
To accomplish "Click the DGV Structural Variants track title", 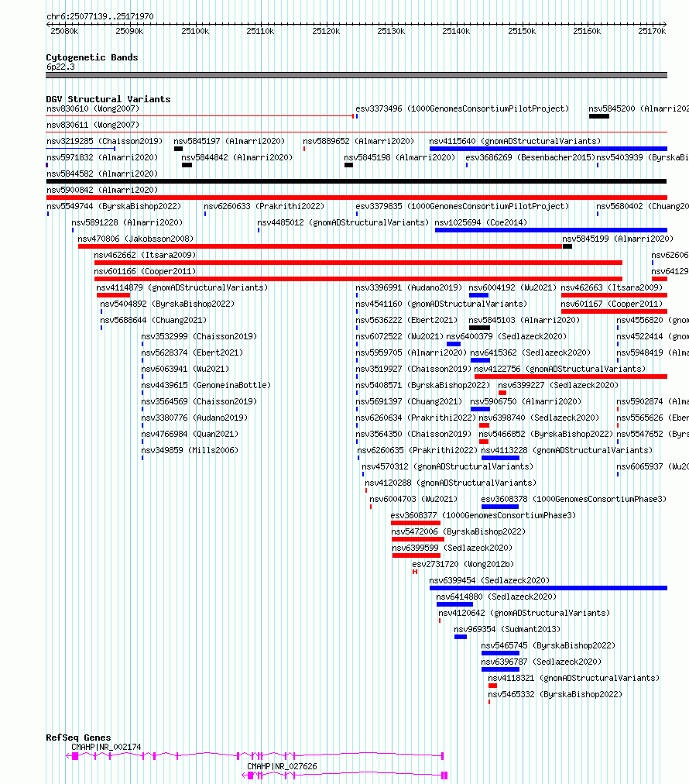I will tap(108, 99).
